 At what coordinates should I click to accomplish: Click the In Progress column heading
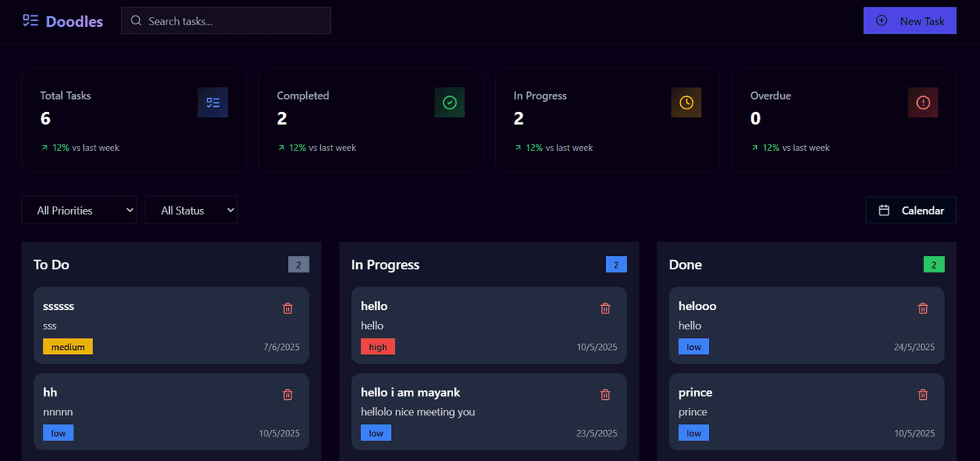pyautogui.click(x=385, y=264)
